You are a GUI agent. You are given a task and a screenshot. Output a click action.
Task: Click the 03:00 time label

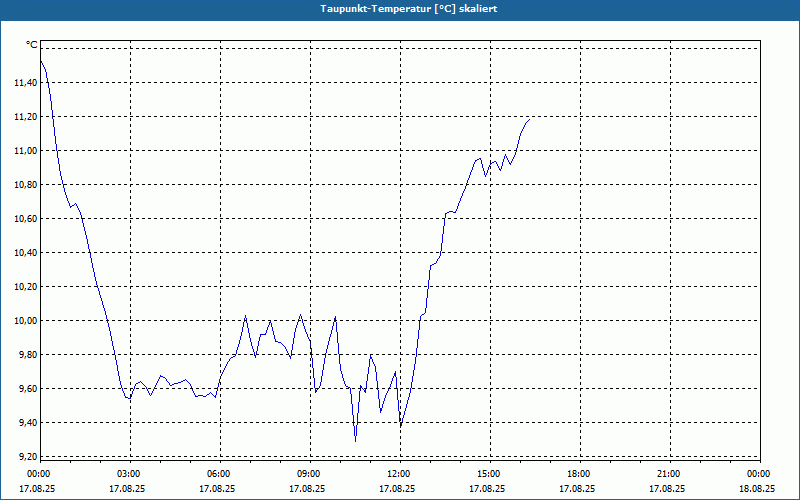tap(130, 474)
